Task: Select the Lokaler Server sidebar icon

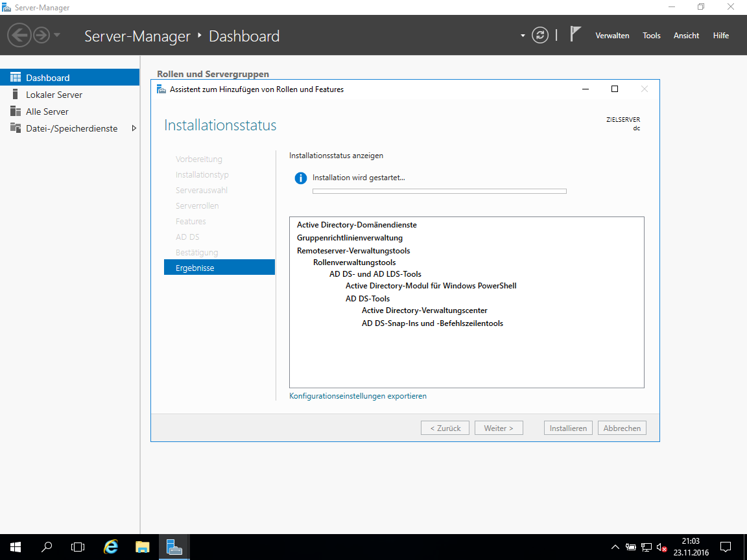Action: pos(16,94)
